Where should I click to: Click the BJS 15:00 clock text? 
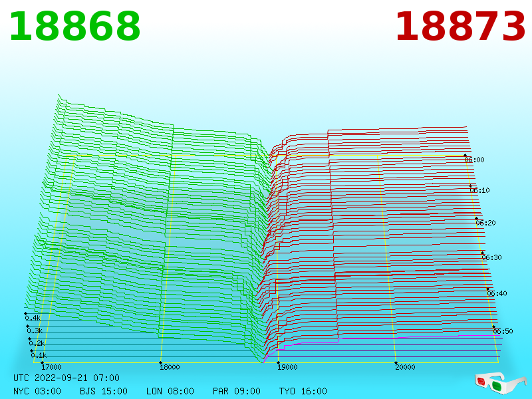click(x=104, y=391)
